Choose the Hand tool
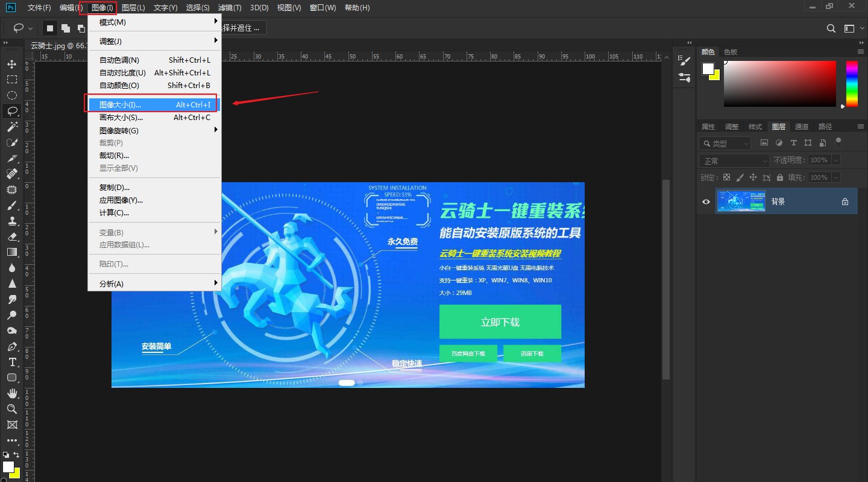This screenshot has width=868, height=482. point(11,393)
